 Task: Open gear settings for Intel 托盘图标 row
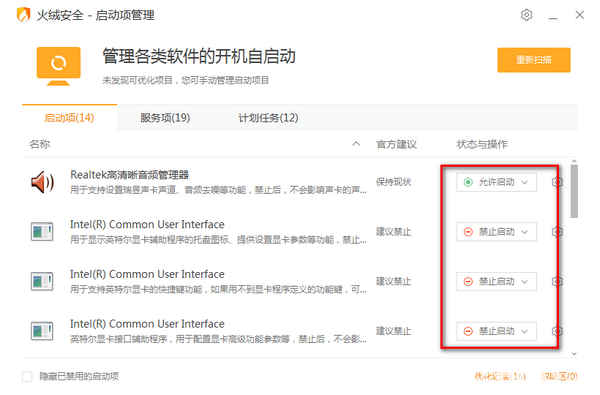pos(557,232)
